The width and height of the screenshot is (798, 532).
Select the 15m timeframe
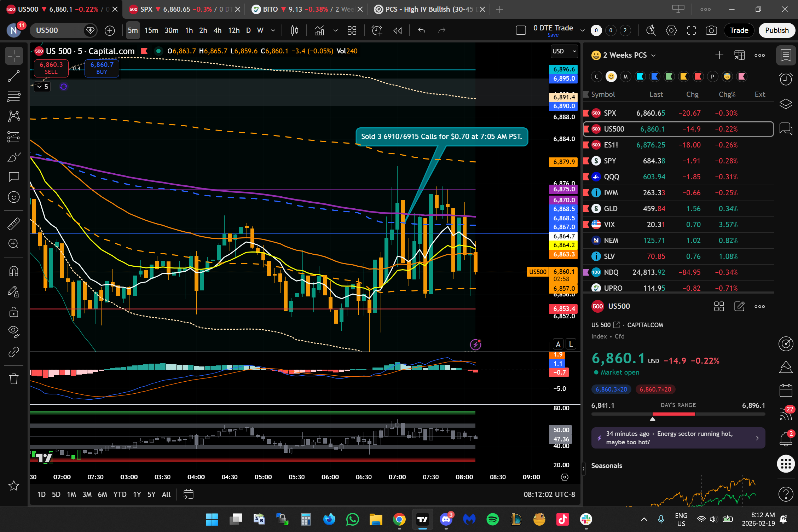click(x=151, y=30)
